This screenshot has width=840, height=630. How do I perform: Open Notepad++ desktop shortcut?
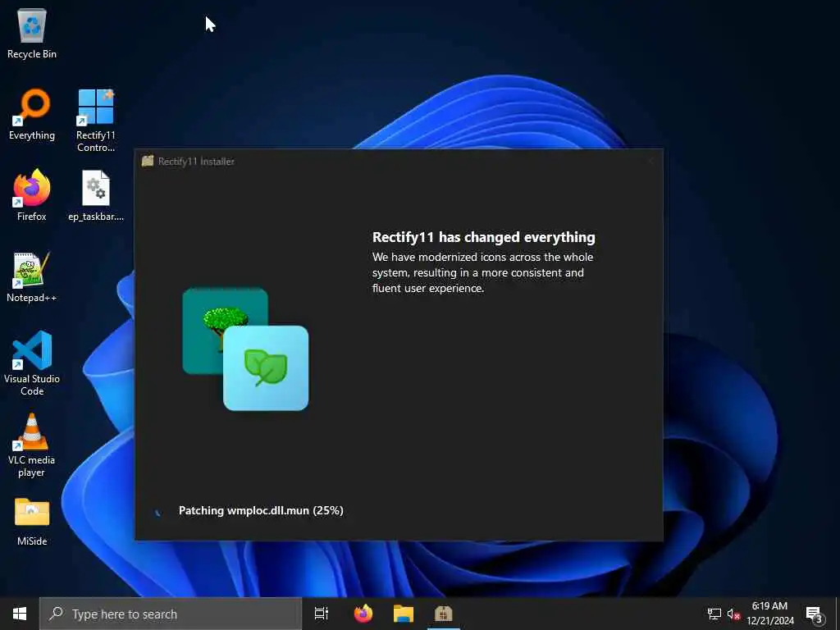(32, 277)
